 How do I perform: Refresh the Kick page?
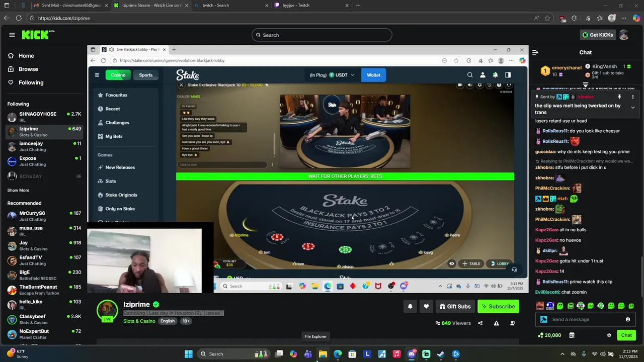pyautogui.click(x=19, y=18)
